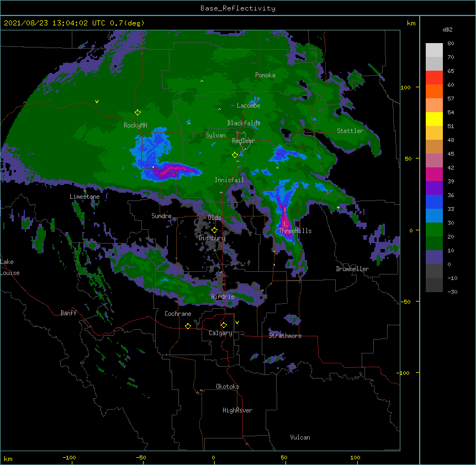The height and width of the screenshot is (465, 476).
Task: Click the Calgary city label
Action: click(x=221, y=333)
